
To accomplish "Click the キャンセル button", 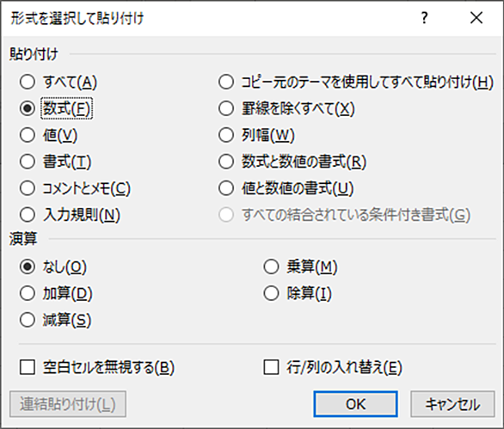I will [452, 404].
